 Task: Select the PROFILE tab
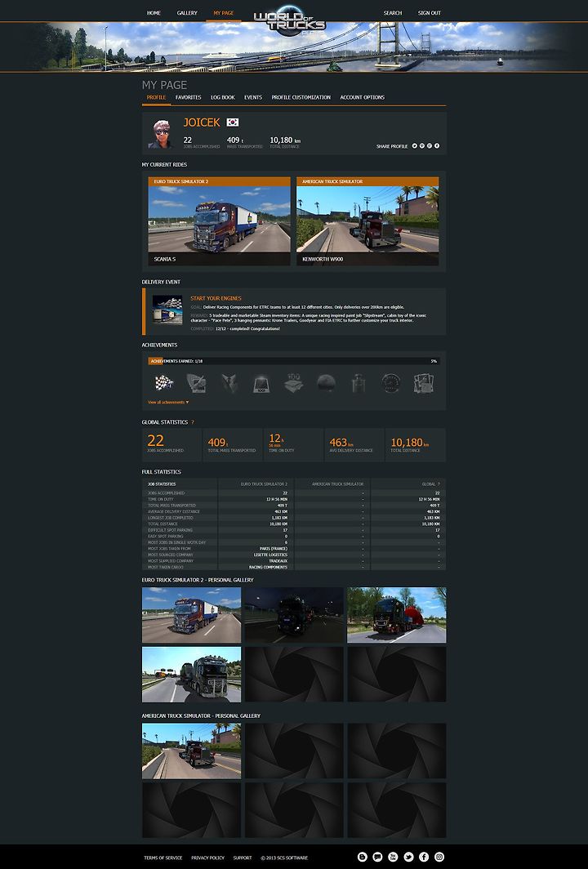pyautogui.click(x=156, y=97)
